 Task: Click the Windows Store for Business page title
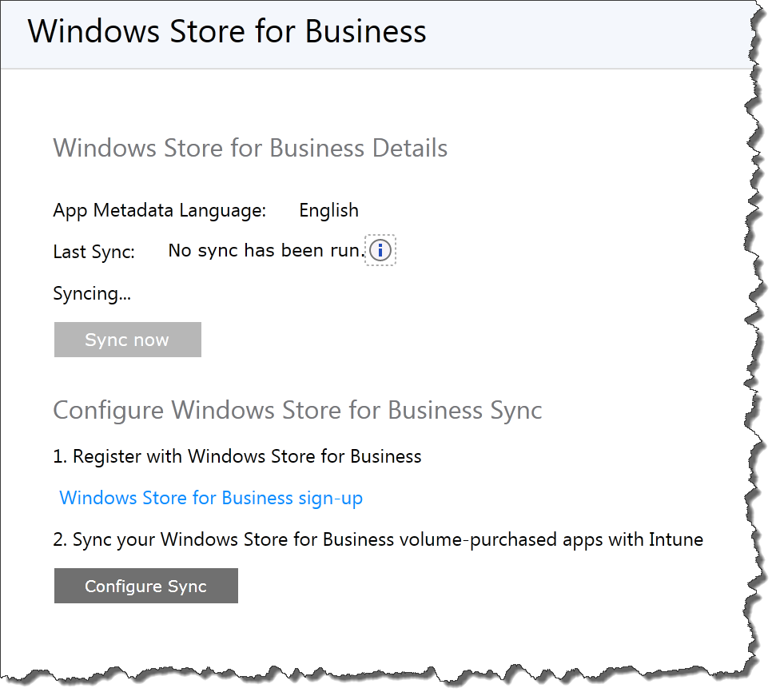point(227,32)
